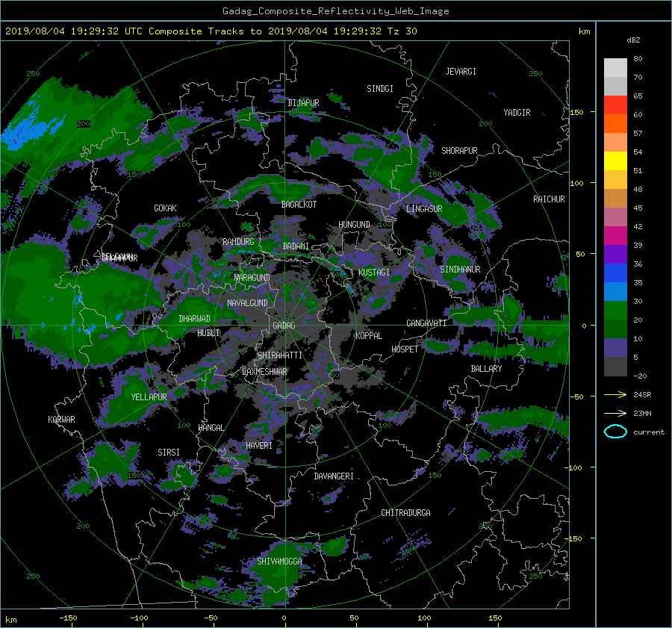This screenshot has height=628, width=672.
Task: Click the RAICHUR city label
Action: pyautogui.click(x=549, y=199)
